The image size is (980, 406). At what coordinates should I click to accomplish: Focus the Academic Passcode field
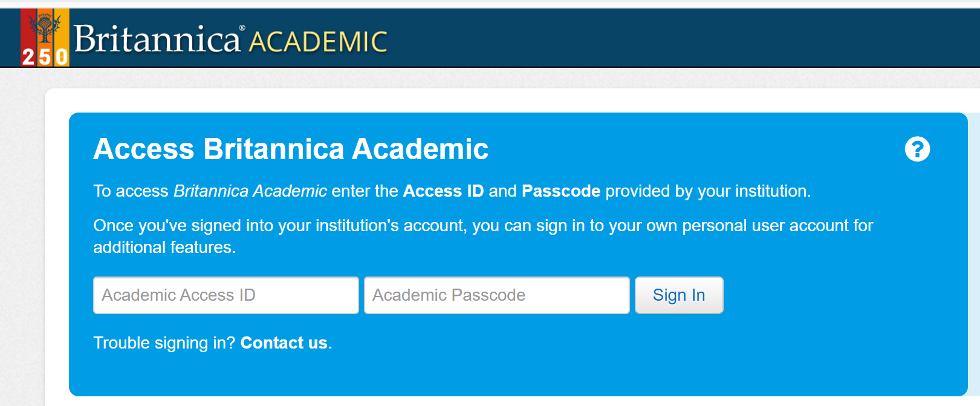click(x=497, y=295)
